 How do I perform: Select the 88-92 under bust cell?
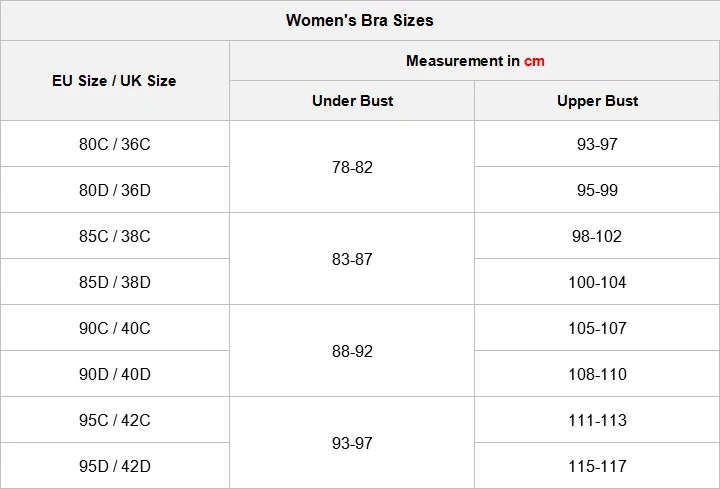(352, 351)
